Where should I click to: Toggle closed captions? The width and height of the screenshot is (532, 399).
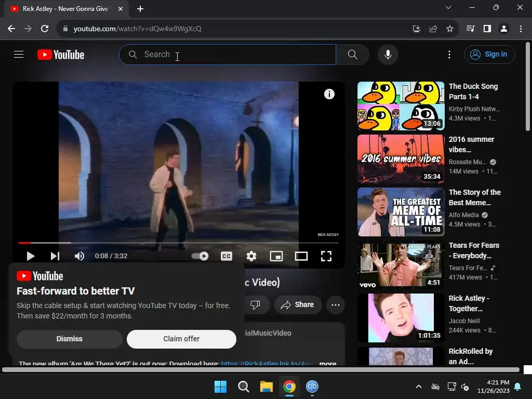pos(227,256)
